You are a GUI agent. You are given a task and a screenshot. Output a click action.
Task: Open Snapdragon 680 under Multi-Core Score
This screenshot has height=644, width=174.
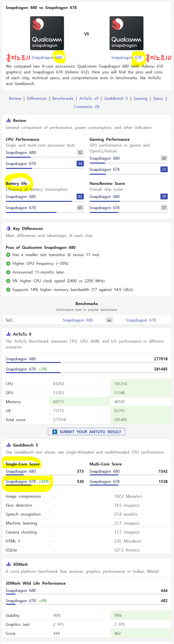tap(104, 471)
